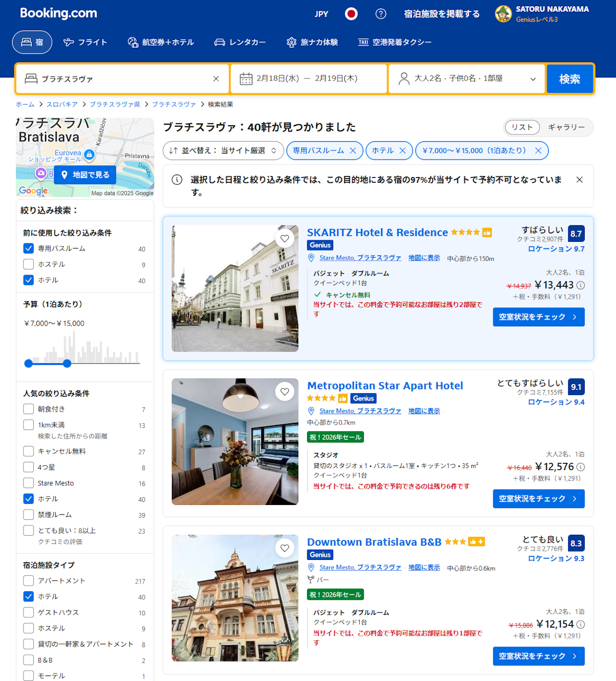Click the info icon next to ¥12,576
The image size is (616, 681).
click(x=581, y=467)
